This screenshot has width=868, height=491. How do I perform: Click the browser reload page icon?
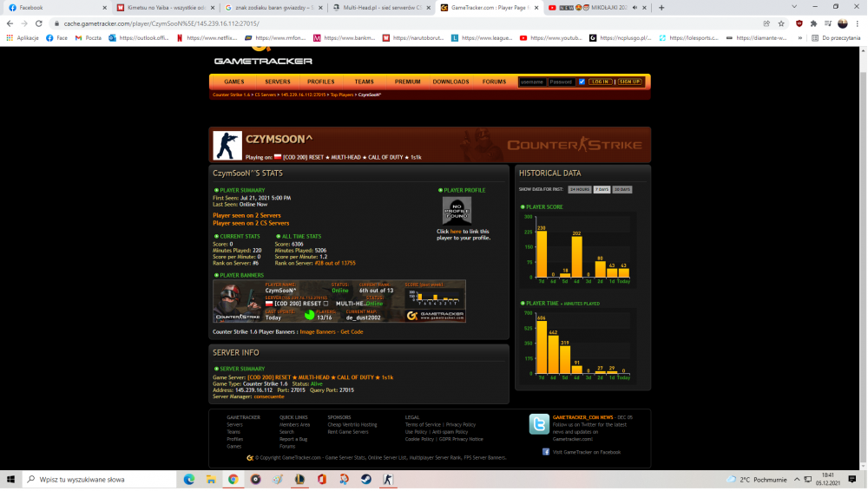[39, 23]
